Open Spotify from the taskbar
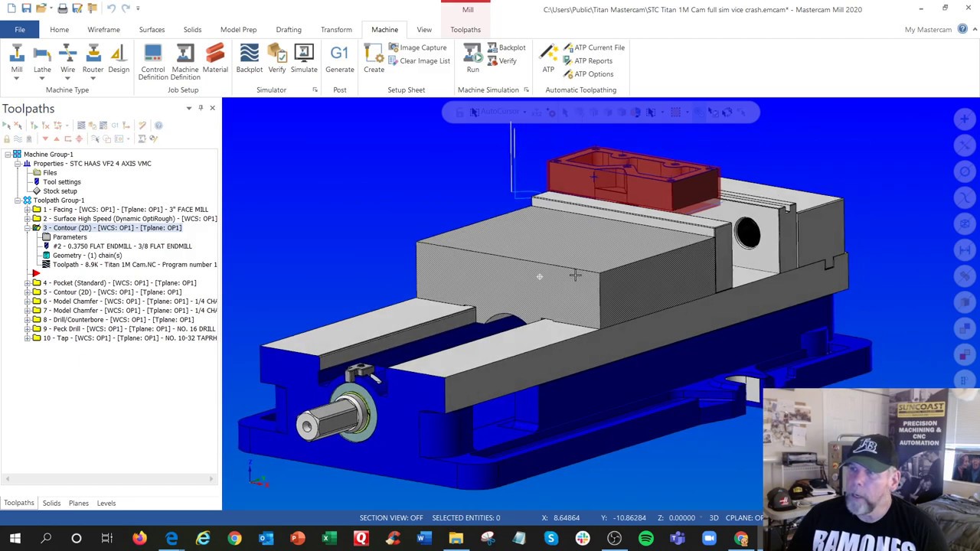 (646, 539)
